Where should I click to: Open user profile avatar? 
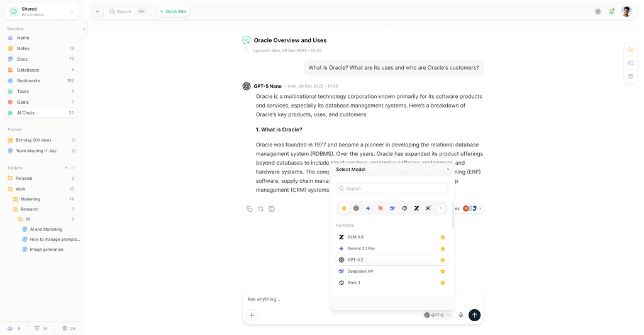point(626,11)
